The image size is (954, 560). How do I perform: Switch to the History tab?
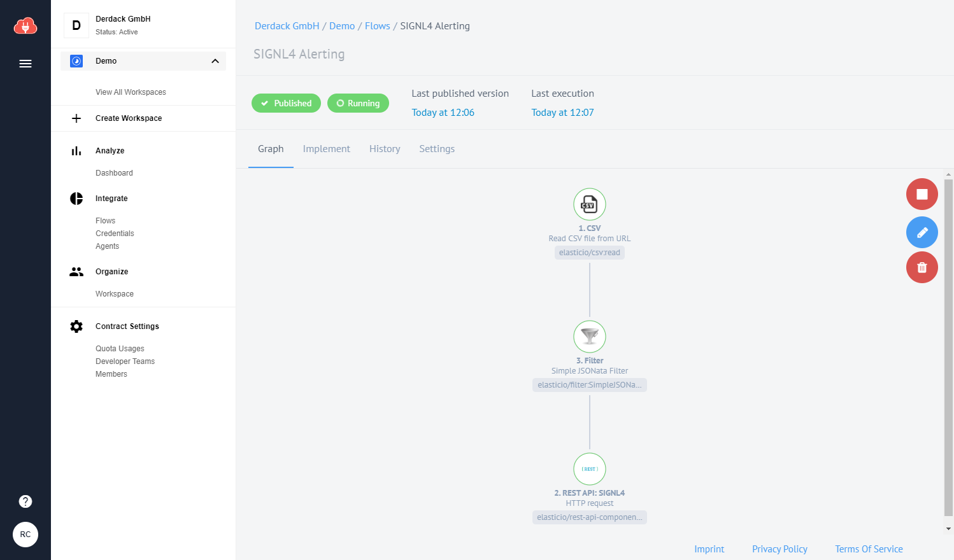pos(385,149)
